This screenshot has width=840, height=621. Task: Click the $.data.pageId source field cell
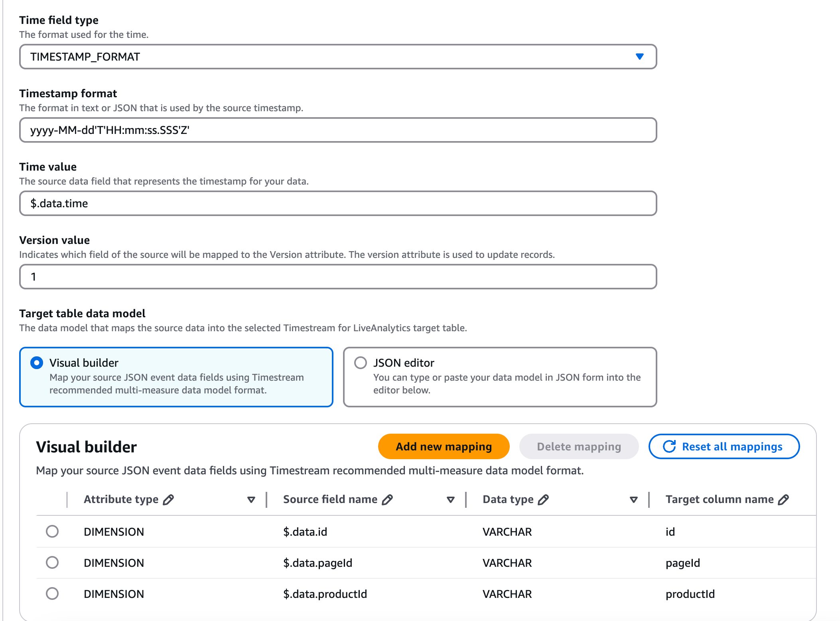coord(318,563)
